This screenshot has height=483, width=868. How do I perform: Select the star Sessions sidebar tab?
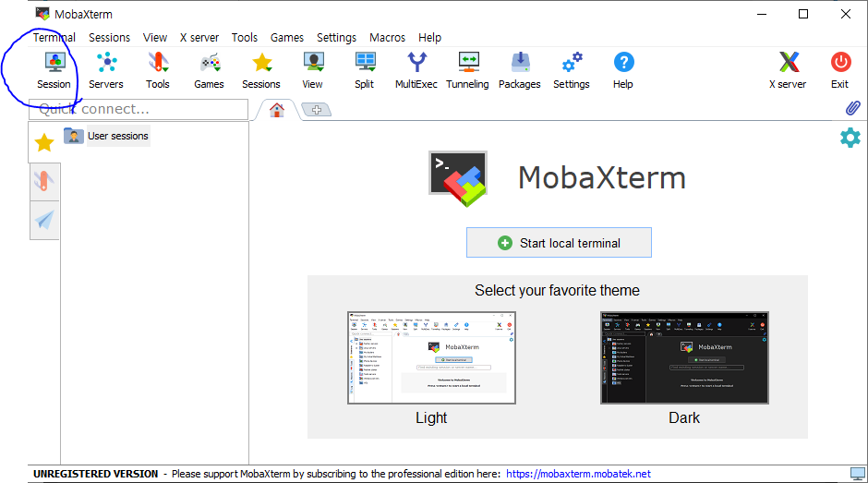coord(44,143)
